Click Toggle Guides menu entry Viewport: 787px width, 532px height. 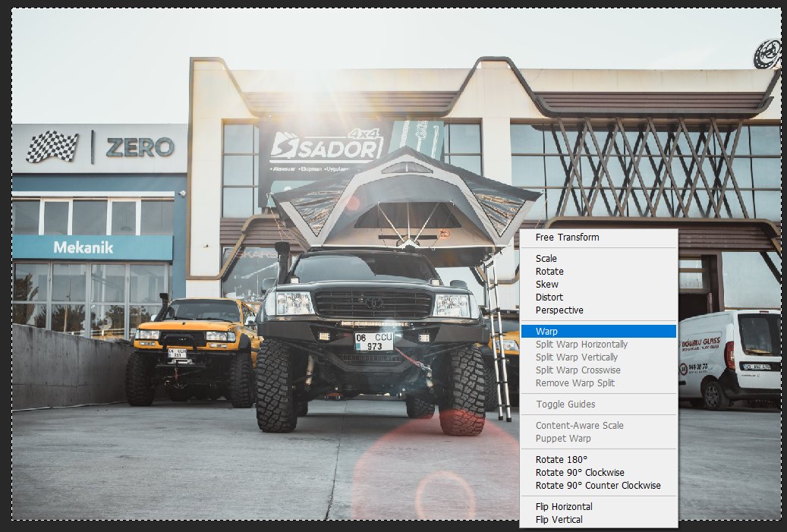pyautogui.click(x=599, y=405)
